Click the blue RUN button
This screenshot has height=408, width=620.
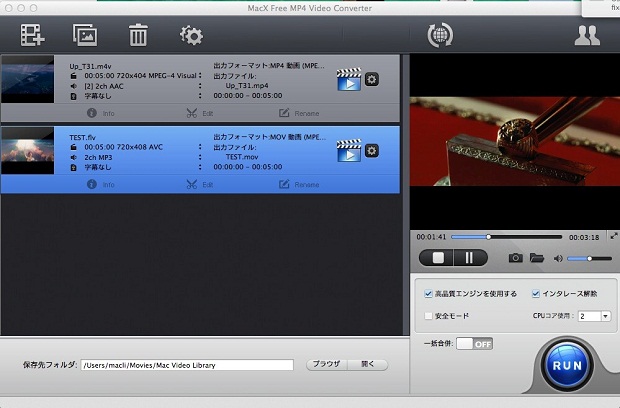tap(567, 365)
